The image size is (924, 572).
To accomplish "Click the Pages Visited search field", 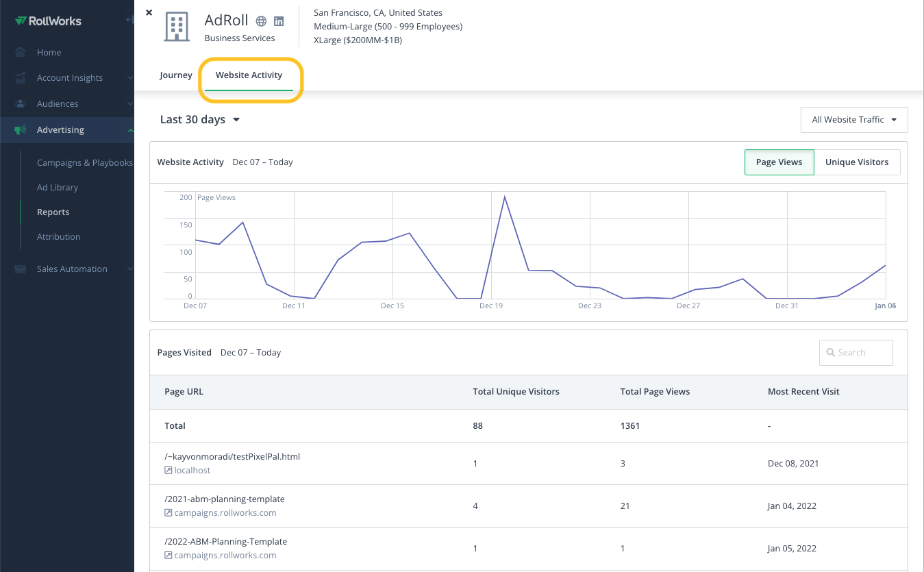I will (x=856, y=353).
